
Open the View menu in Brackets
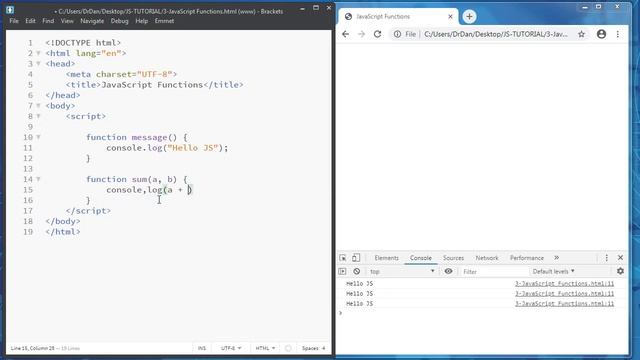67,21
